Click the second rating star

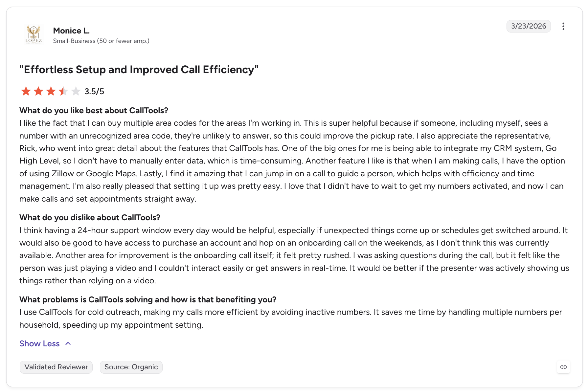tap(38, 91)
